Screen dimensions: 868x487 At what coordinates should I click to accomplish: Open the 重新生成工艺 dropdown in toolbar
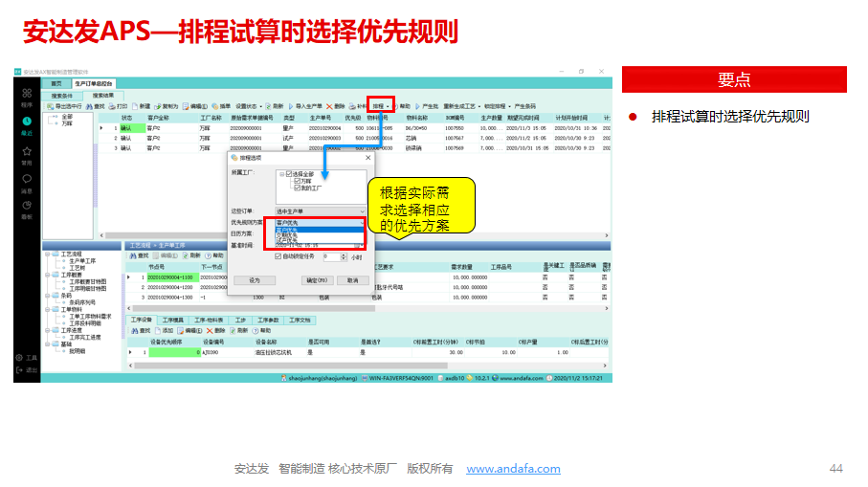tap(461, 106)
